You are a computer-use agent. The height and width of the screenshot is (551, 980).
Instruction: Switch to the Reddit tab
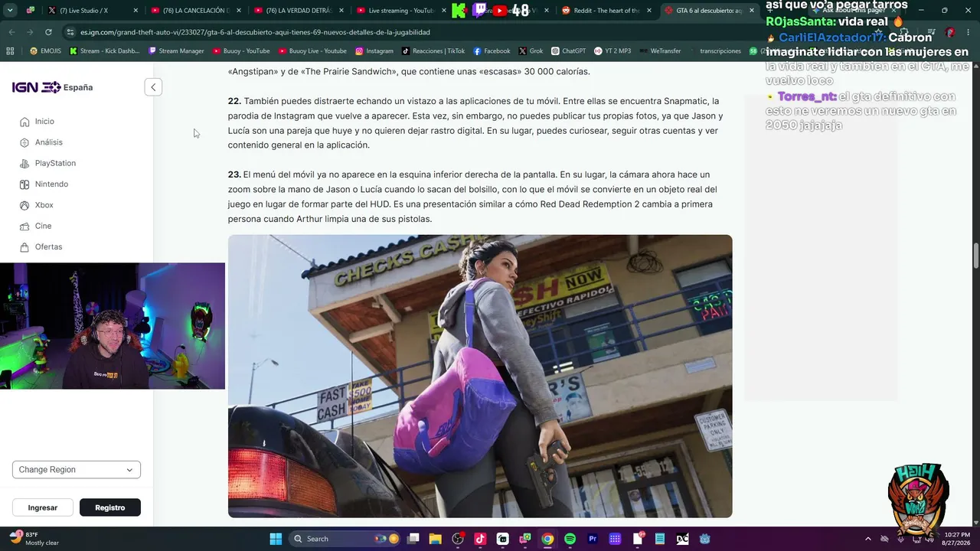(x=606, y=11)
